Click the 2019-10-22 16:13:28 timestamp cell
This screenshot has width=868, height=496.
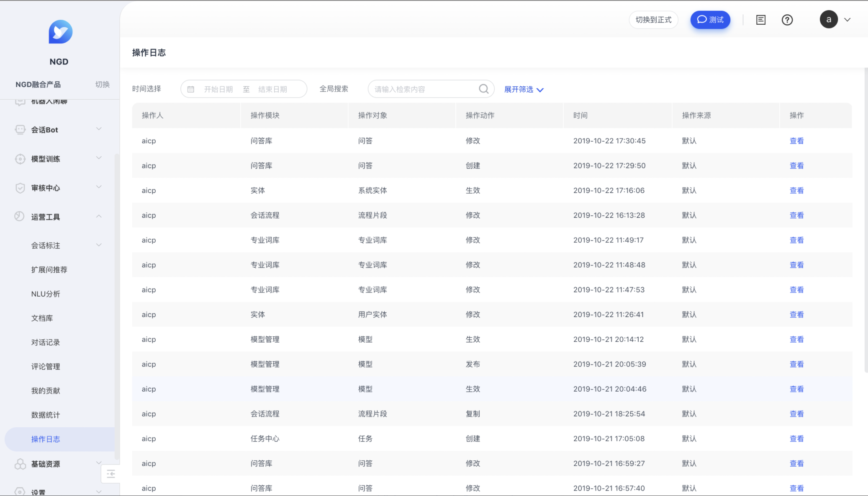(x=609, y=215)
